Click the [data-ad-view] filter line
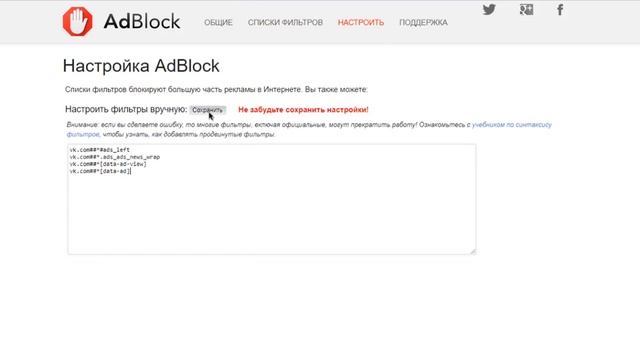This screenshot has height=360, width=640. pyautogui.click(x=108, y=164)
